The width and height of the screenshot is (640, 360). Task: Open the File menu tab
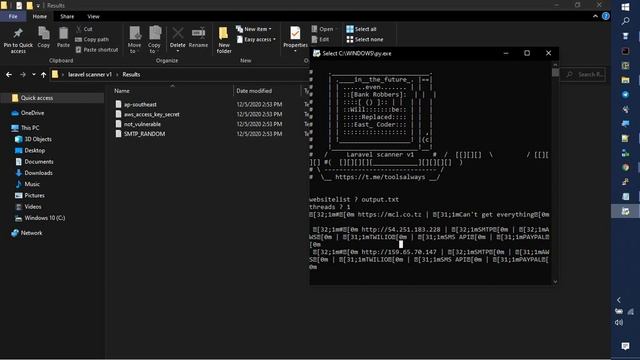tap(13, 16)
